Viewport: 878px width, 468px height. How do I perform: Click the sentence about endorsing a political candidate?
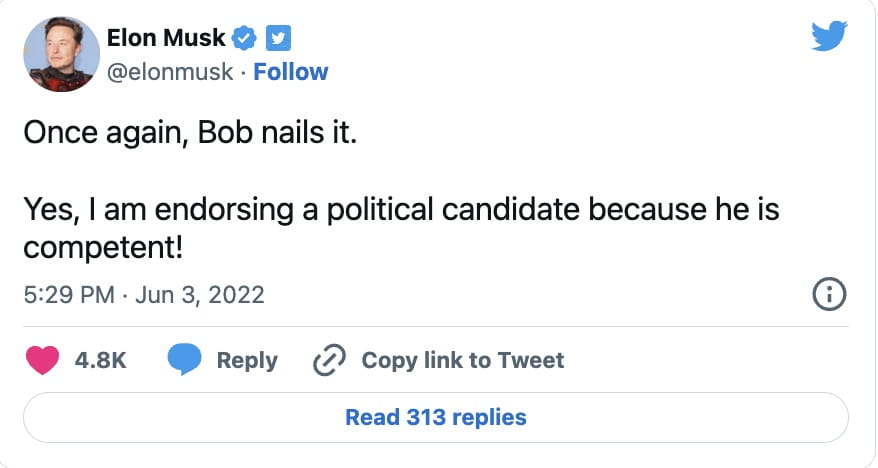(400, 211)
